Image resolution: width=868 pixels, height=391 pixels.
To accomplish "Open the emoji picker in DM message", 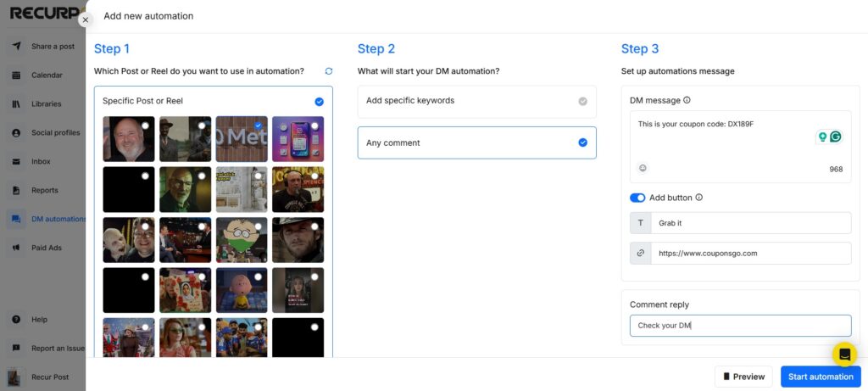I will pyautogui.click(x=643, y=168).
